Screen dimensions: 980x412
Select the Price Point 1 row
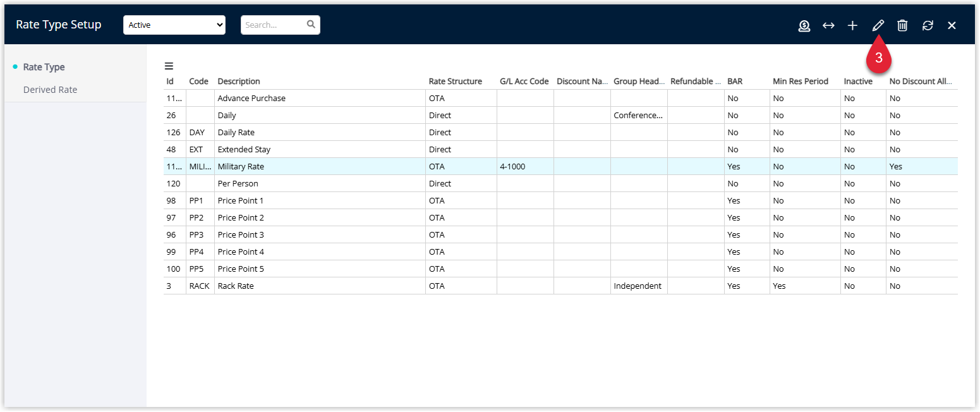(x=560, y=201)
